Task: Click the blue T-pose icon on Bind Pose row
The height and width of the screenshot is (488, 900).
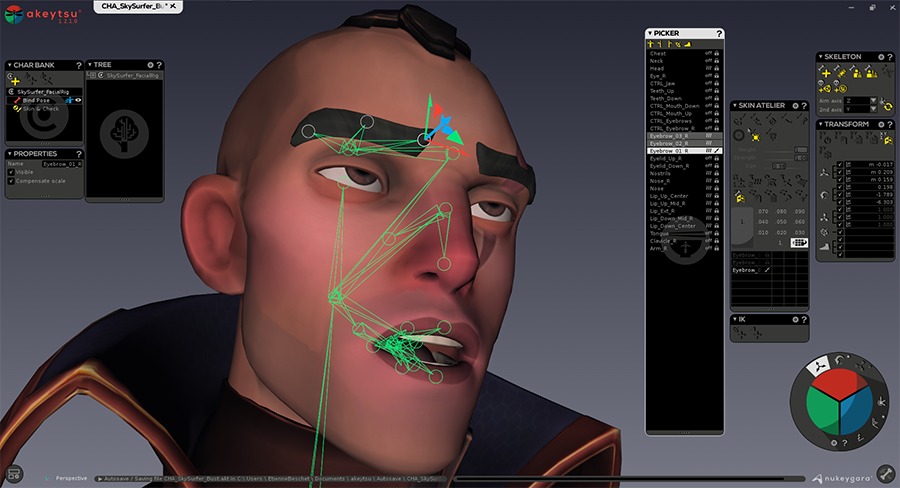Action: tap(69, 100)
